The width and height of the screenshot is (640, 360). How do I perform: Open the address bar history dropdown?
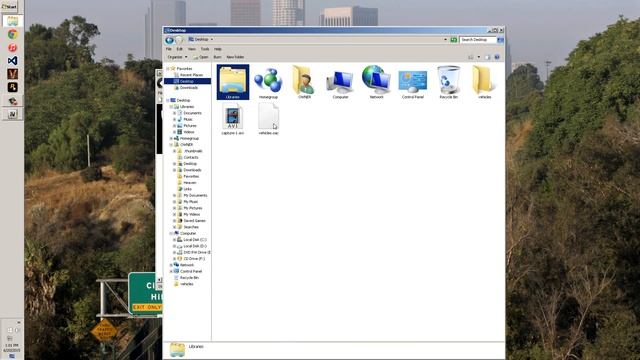click(x=445, y=40)
